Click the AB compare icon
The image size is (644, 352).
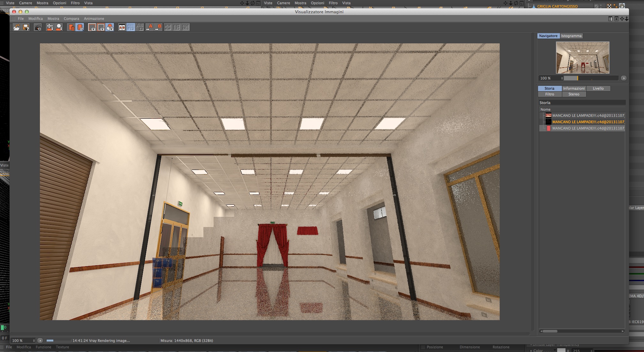pos(122,27)
